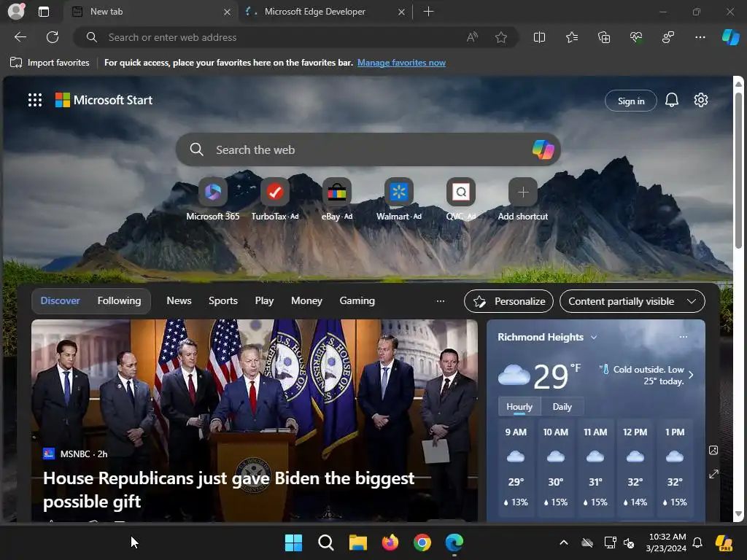Click the Sign in button

click(x=631, y=101)
